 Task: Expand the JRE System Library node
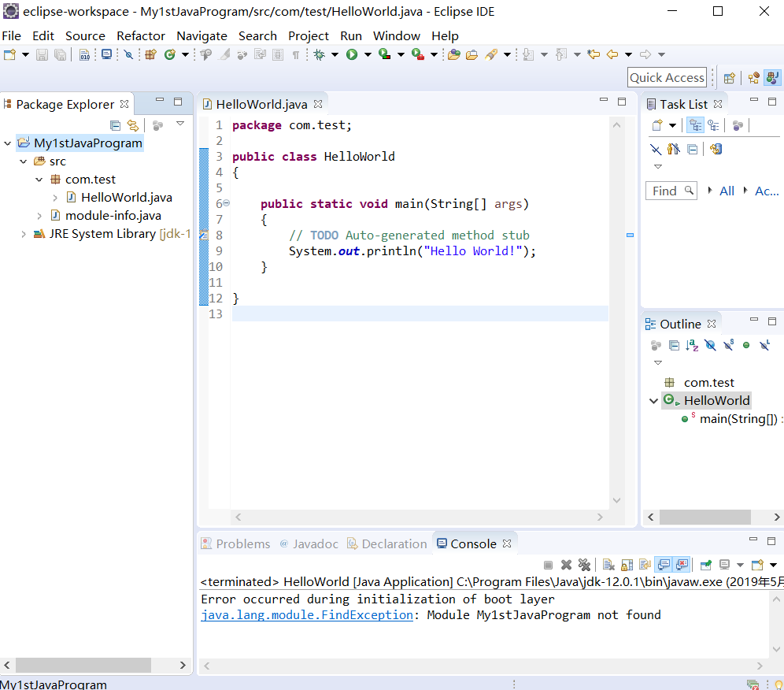pos(24,234)
